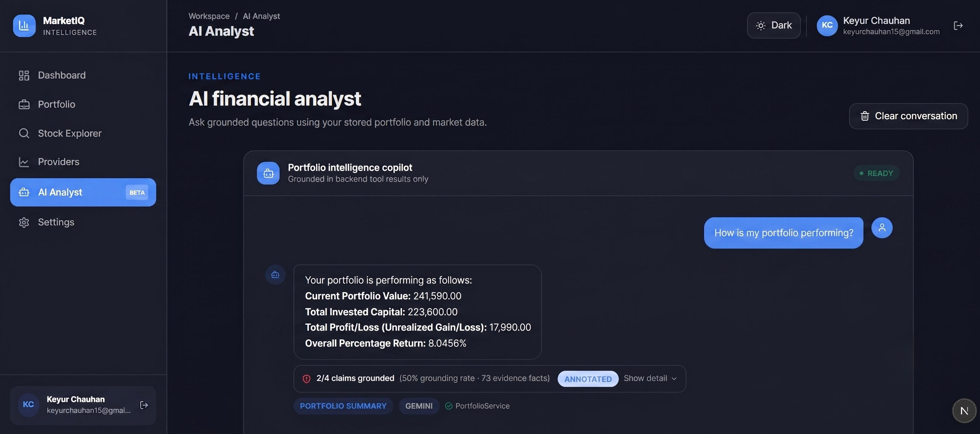980x434 pixels.
Task: Clear the conversation
Action: coord(908,116)
